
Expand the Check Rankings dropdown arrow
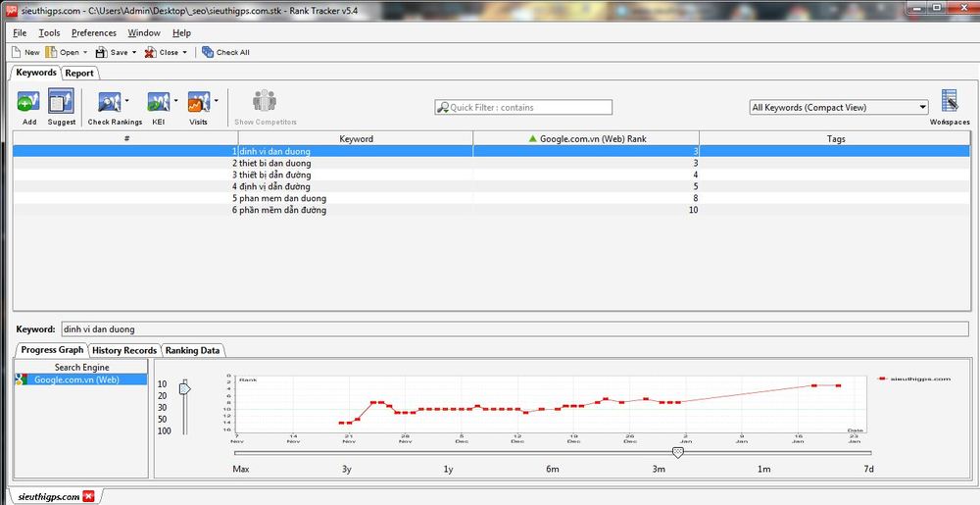click(126, 100)
